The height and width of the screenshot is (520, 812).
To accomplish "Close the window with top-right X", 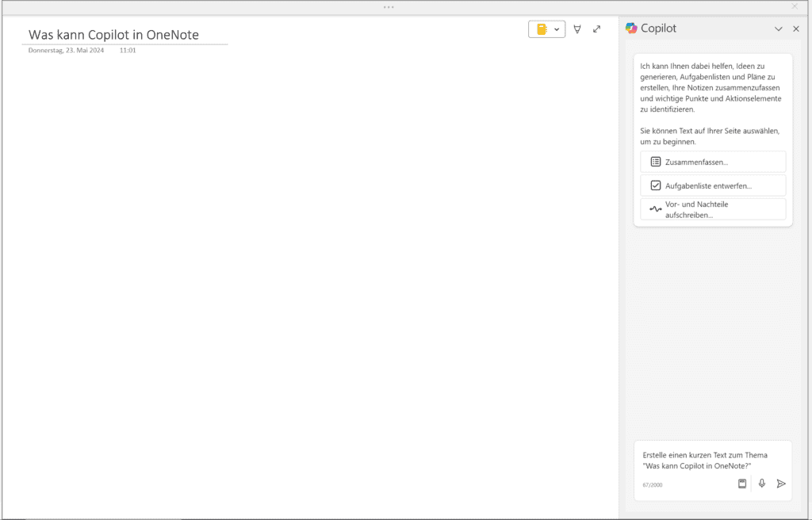I will 795,6.
